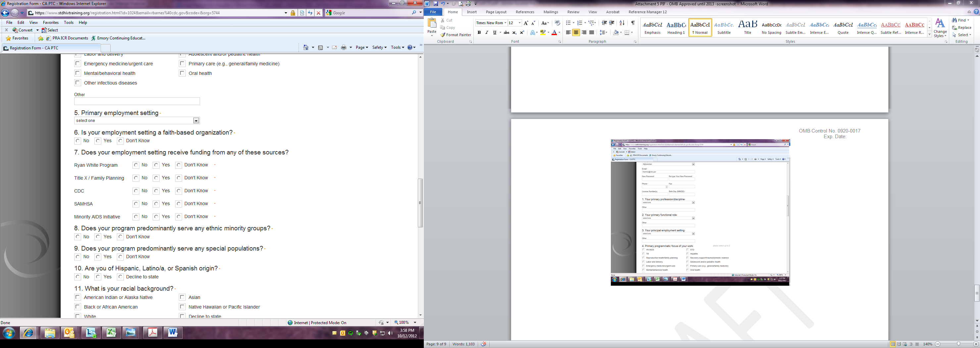Center align the paragraph text
Image resolution: width=980 pixels, height=348 pixels.
pos(576,33)
